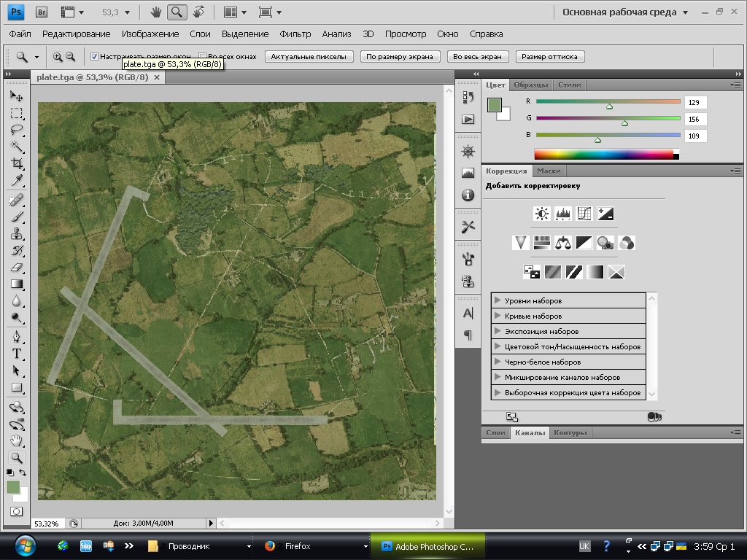Select the Crop tool
The height and width of the screenshot is (560, 747).
16,163
